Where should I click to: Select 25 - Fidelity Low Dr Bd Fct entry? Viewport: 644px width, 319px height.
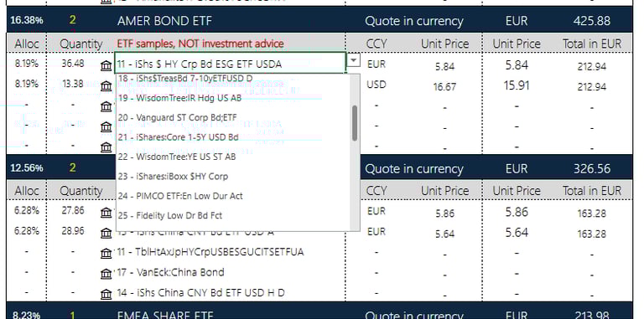point(170,216)
